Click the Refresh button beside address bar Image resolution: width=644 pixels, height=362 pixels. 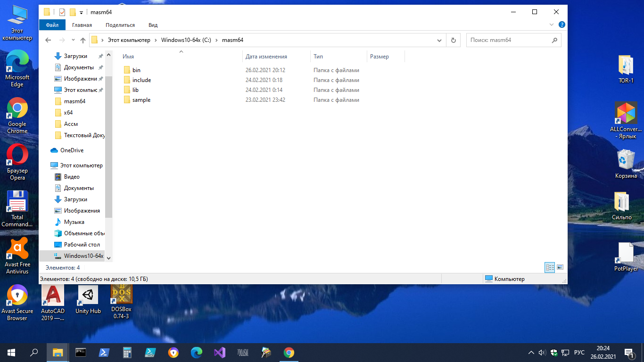click(453, 40)
